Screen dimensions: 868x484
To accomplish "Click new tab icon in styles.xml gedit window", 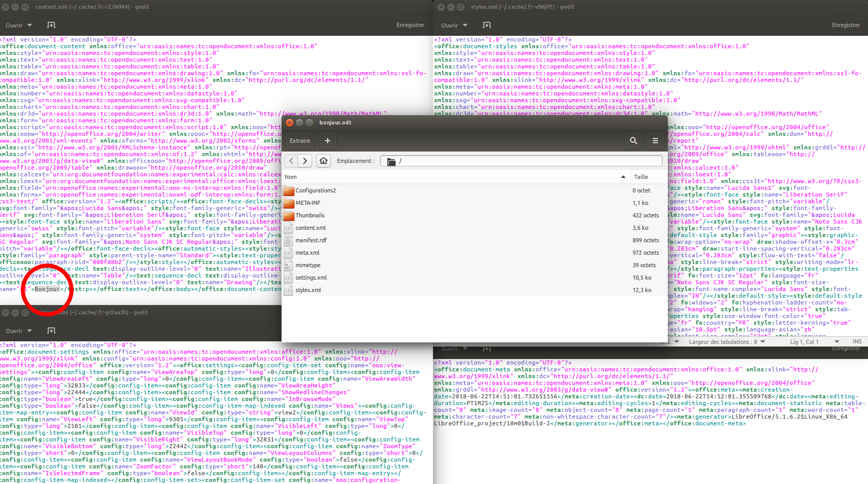I will 487,25.
